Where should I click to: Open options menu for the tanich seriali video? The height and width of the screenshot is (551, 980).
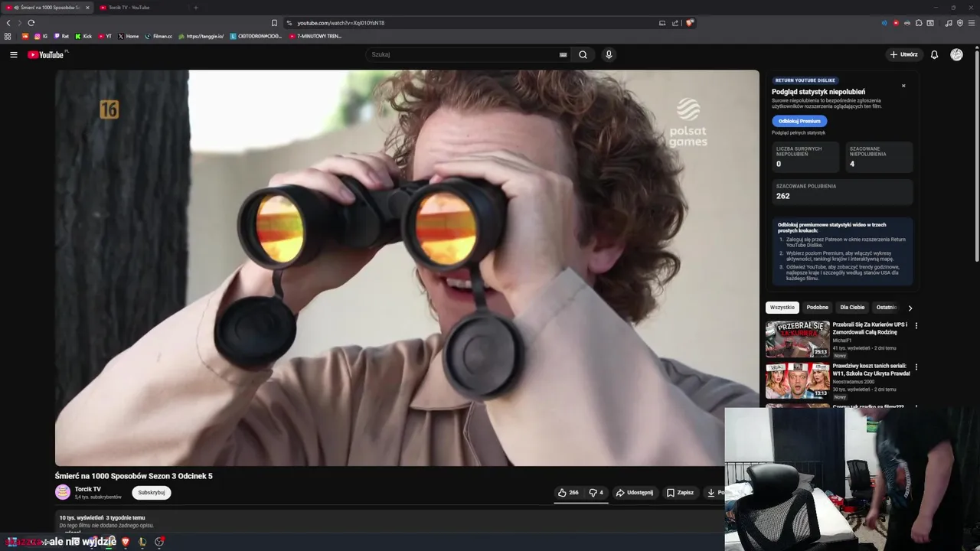[916, 367]
